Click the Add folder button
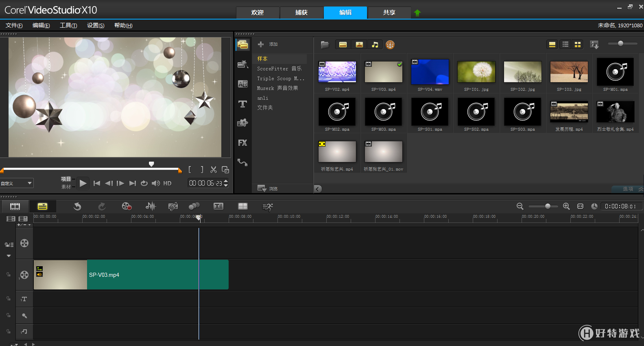Viewport: 644px width, 346px height. (267, 44)
